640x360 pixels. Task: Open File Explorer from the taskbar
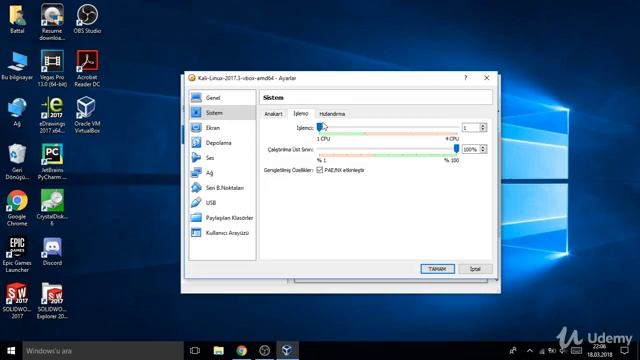pyautogui.click(x=218, y=351)
